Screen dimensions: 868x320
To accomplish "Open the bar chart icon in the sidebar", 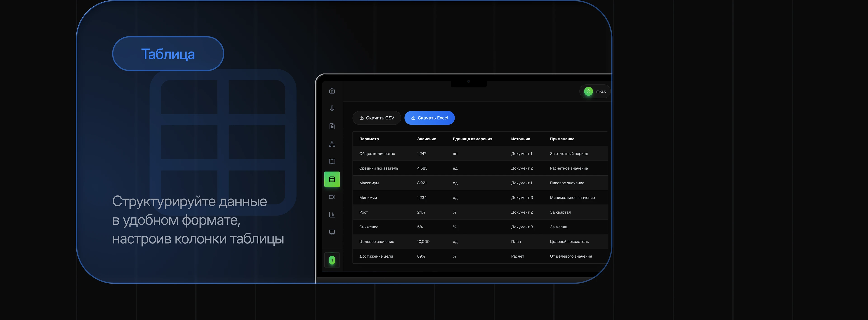I will pyautogui.click(x=332, y=214).
